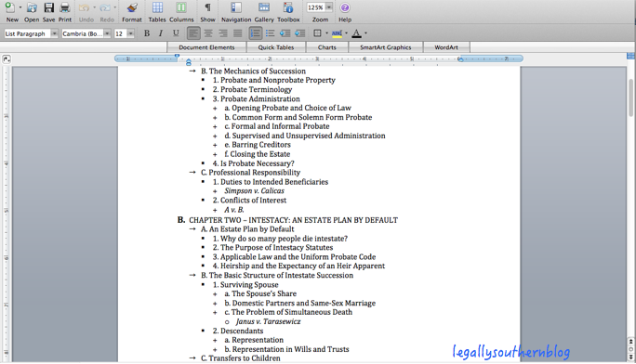Click the bulleted list button
This screenshot has height=364, width=636.
pyautogui.click(x=271, y=33)
